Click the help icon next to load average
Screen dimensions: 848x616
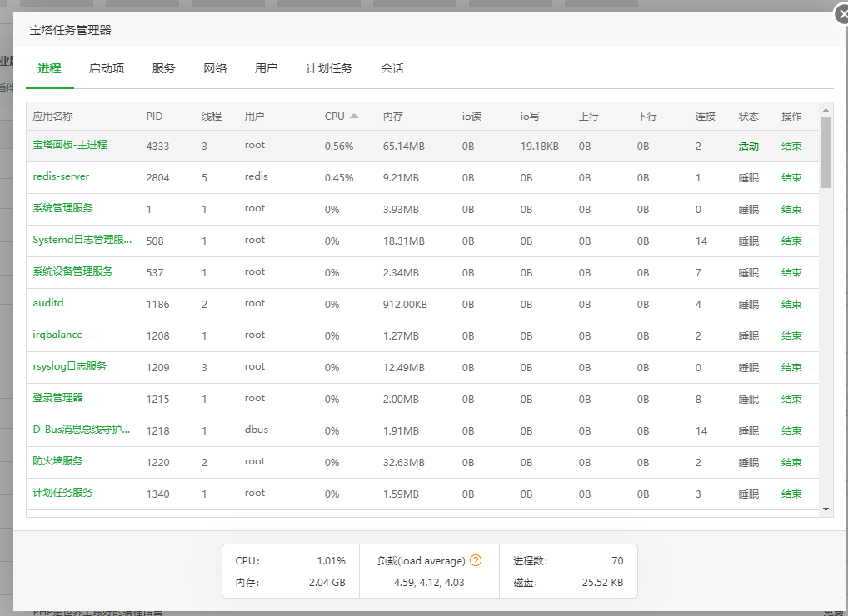click(x=476, y=560)
